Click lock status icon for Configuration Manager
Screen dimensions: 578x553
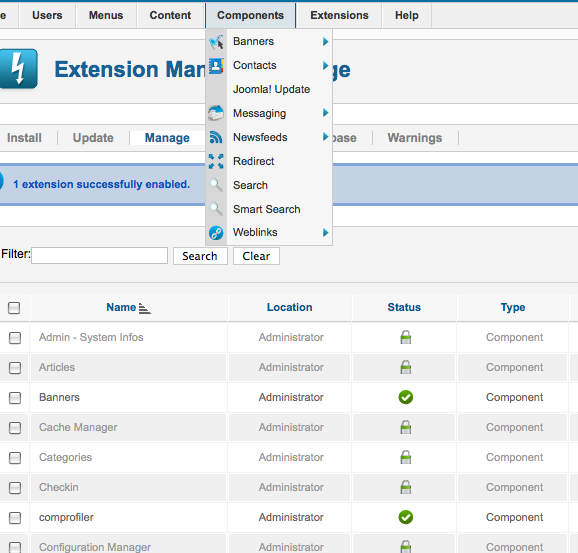pyautogui.click(x=405, y=546)
